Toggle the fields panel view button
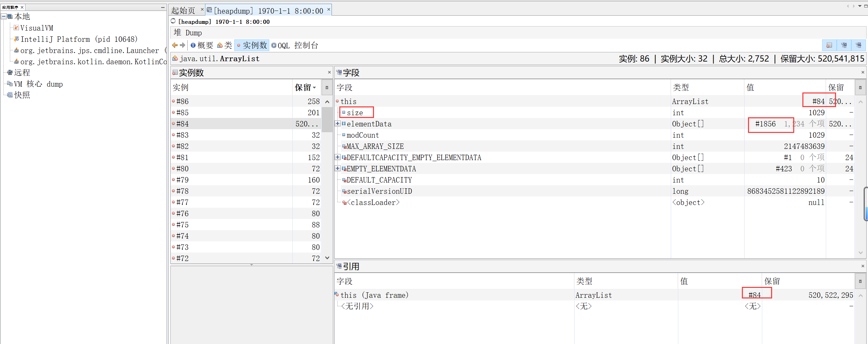 [844, 45]
